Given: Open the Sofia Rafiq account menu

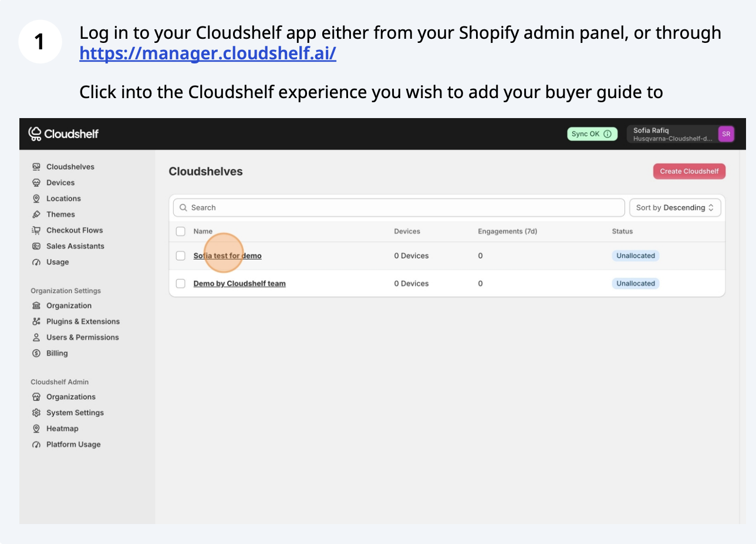Looking at the screenshot, I should tap(673, 134).
